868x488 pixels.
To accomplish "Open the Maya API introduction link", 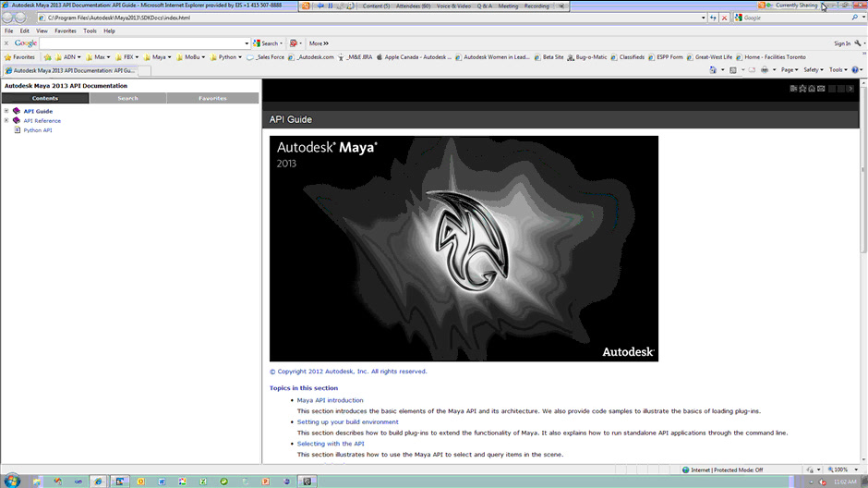I will [x=330, y=400].
